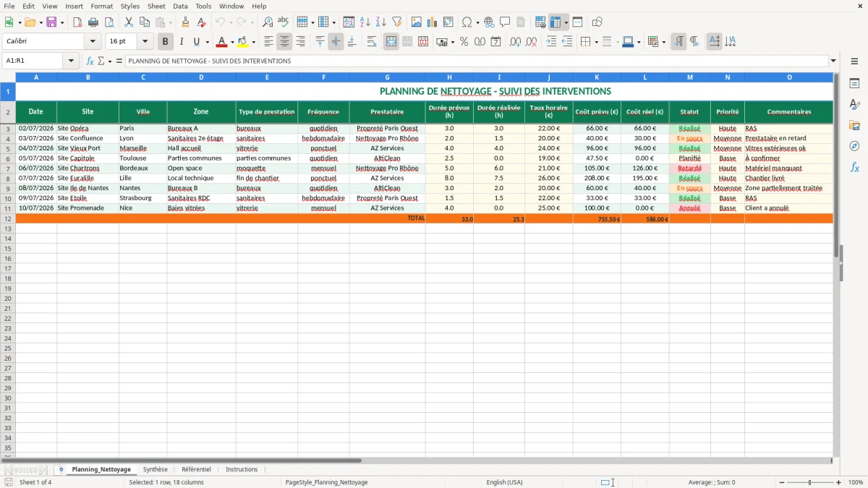Open the background color palette arrow

coord(253,42)
